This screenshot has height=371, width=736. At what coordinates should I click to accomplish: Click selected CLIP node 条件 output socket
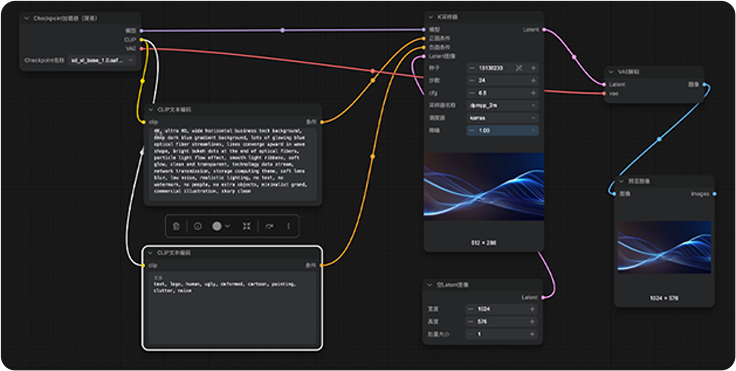point(322,265)
